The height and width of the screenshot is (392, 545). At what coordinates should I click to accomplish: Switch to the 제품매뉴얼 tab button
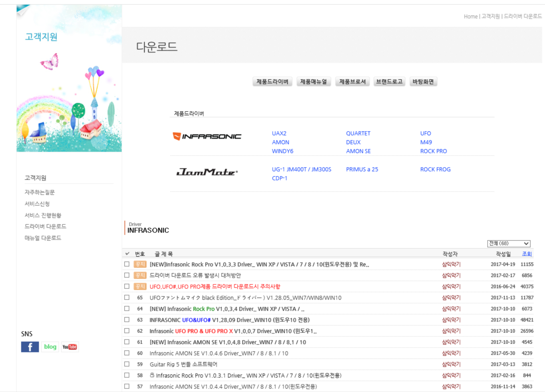coord(314,82)
